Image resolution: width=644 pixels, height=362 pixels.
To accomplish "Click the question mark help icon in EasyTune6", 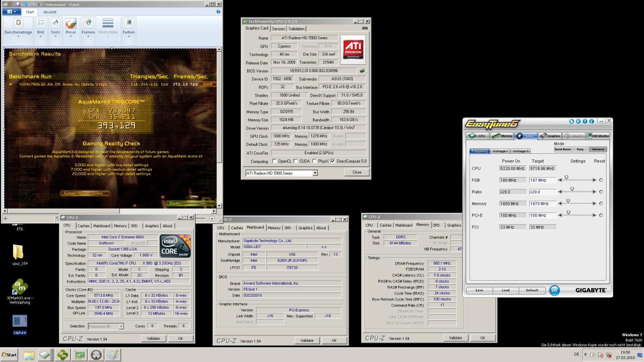I will [x=585, y=121].
